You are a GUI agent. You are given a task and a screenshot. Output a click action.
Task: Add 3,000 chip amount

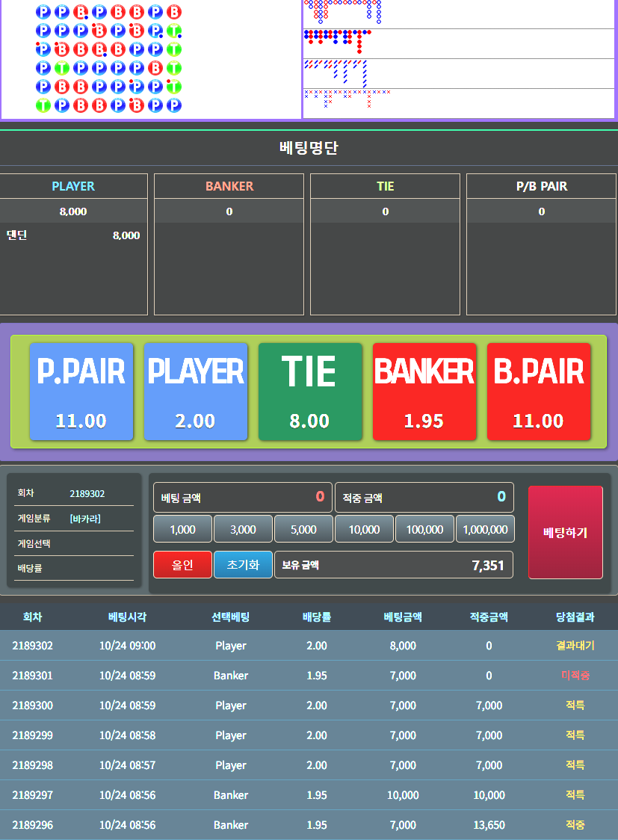pyautogui.click(x=243, y=529)
